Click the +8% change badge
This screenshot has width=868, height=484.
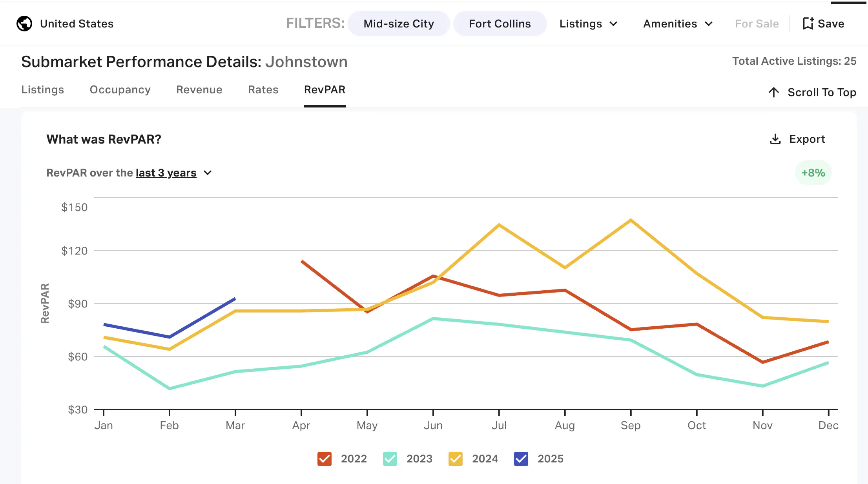(x=813, y=173)
